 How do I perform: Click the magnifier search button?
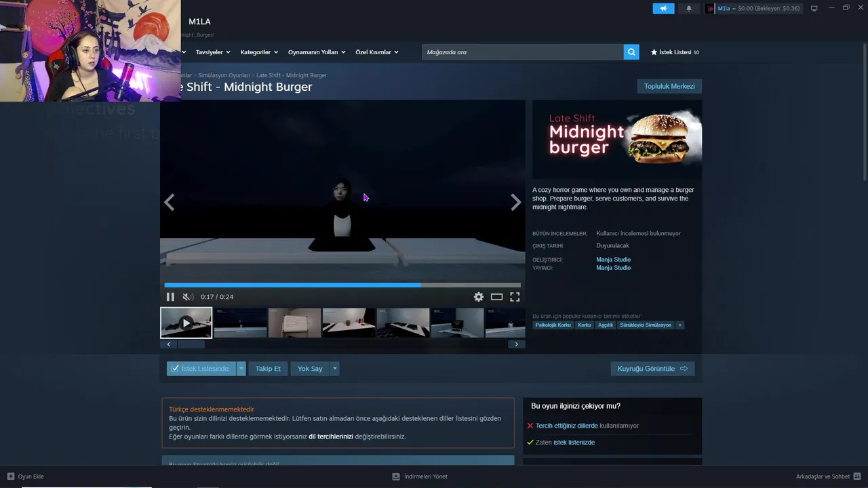pyautogui.click(x=631, y=52)
